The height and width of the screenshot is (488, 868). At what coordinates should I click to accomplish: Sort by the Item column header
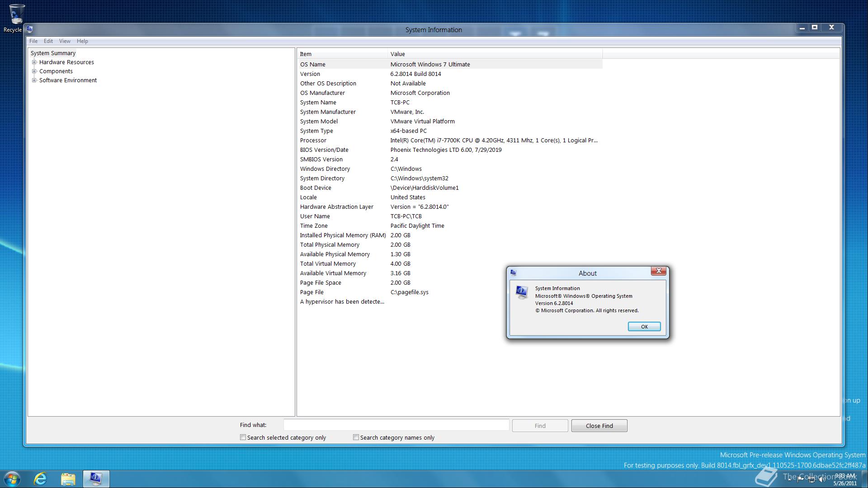(x=343, y=54)
